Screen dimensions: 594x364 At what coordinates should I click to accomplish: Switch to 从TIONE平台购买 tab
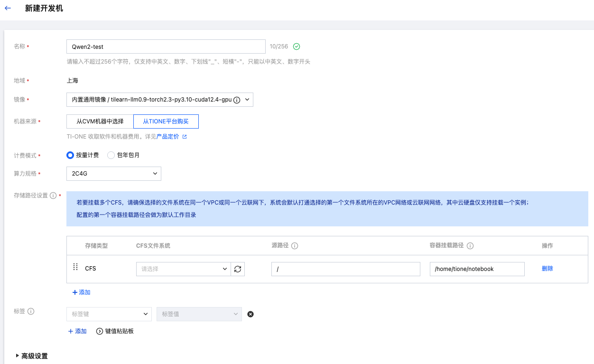tap(166, 121)
